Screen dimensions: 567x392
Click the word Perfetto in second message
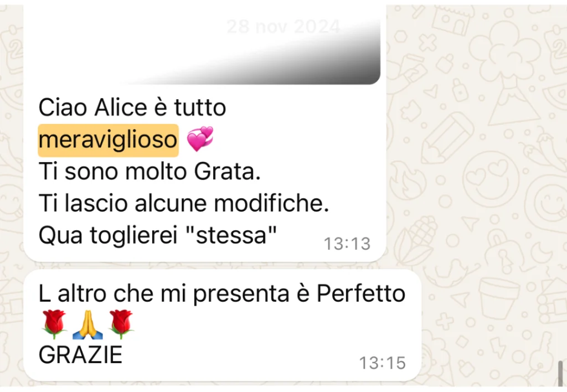[361, 293]
